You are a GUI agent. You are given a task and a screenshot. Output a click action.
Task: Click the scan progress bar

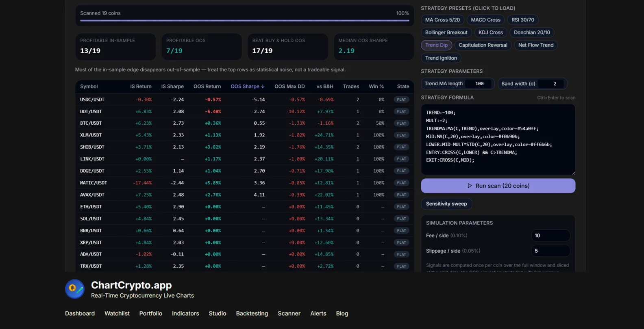pos(244,20)
